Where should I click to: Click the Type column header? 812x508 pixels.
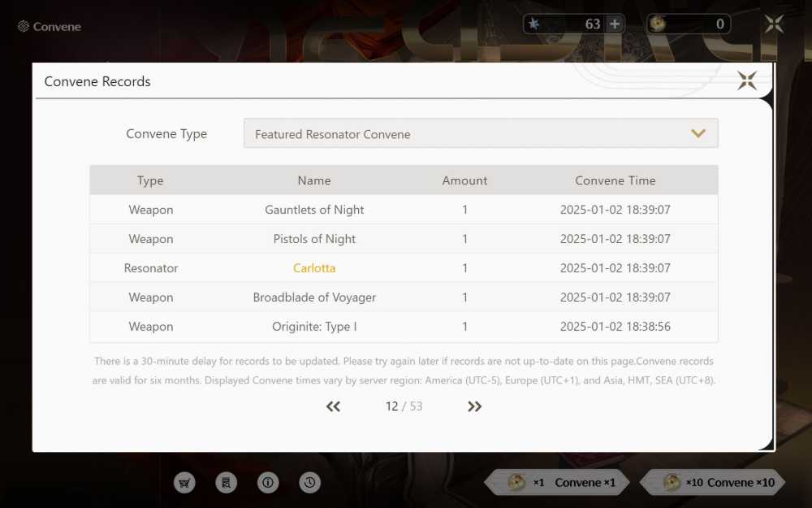150,180
